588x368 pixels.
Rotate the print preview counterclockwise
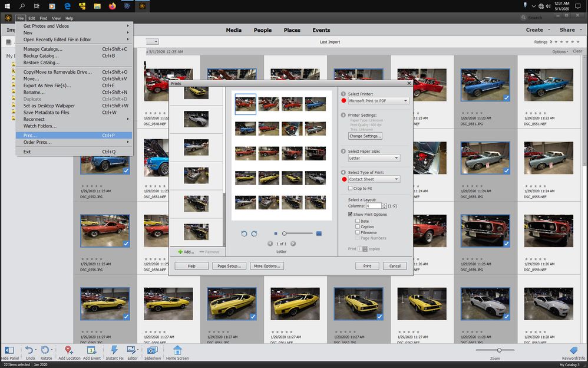click(244, 234)
